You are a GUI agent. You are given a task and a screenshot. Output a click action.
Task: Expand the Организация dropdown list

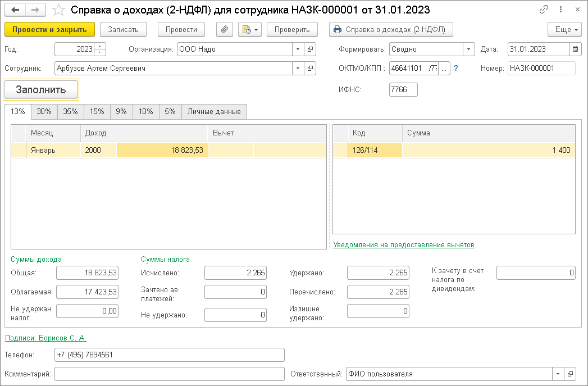tap(298, 49)
